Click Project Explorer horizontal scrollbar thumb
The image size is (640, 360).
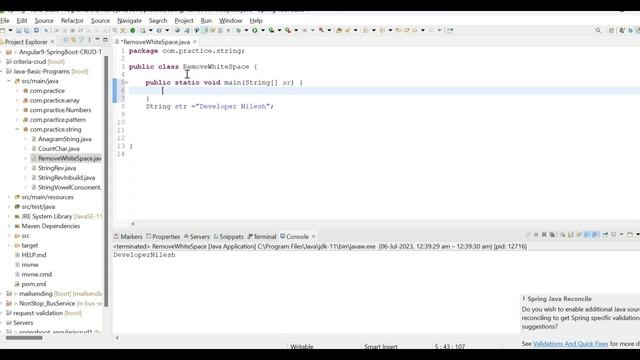coord(24,338)
